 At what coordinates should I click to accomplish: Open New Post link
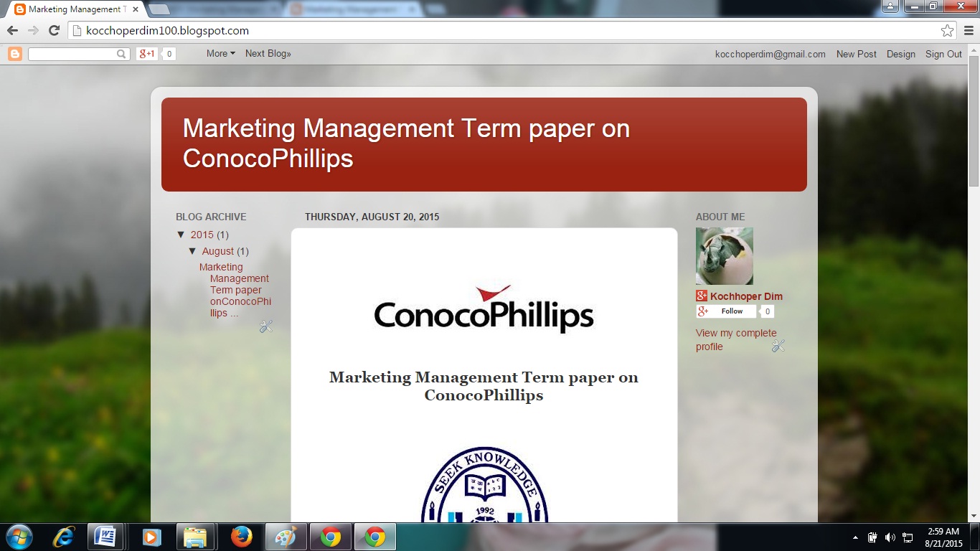[857, 54]
